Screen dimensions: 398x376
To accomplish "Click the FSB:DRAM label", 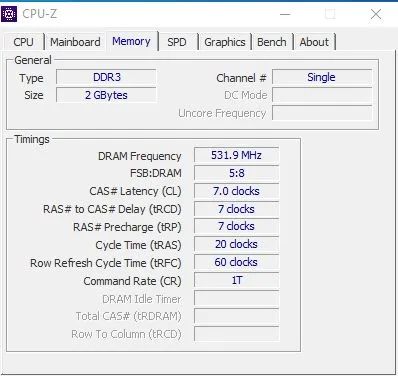I will coord(156,173).
